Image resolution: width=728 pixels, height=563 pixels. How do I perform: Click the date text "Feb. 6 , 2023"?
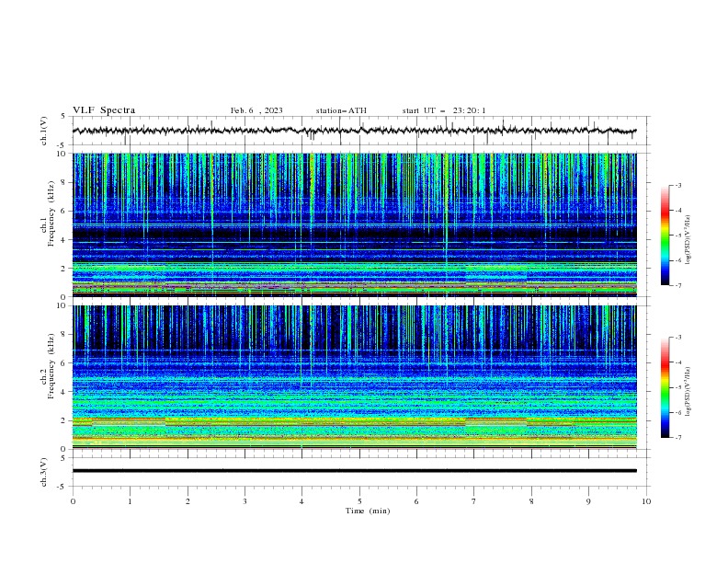[256, 110]
